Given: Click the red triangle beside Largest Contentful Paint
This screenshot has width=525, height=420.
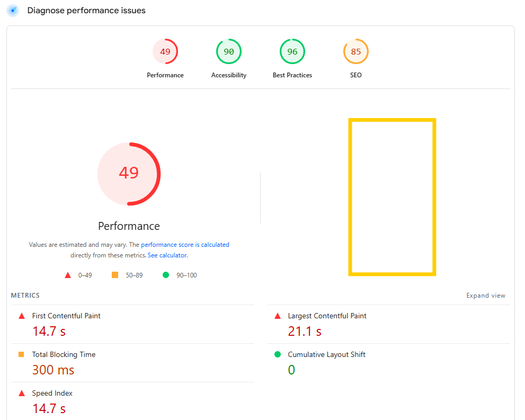Looking at the screenshot, I should (278, 316).
